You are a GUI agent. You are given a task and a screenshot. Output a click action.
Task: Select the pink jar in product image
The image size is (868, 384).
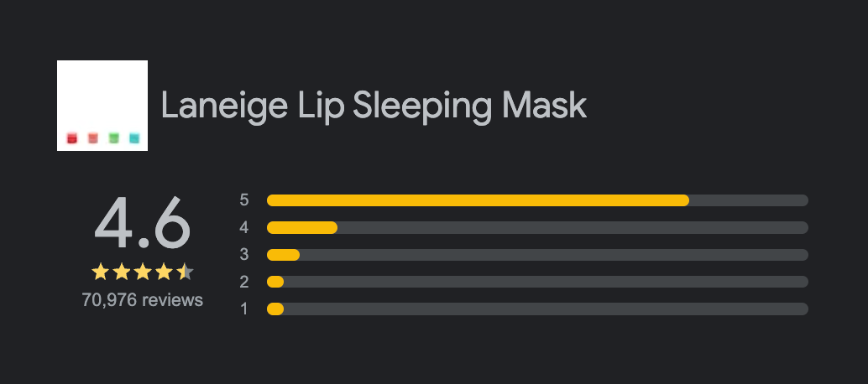click(x=93, y=137)
